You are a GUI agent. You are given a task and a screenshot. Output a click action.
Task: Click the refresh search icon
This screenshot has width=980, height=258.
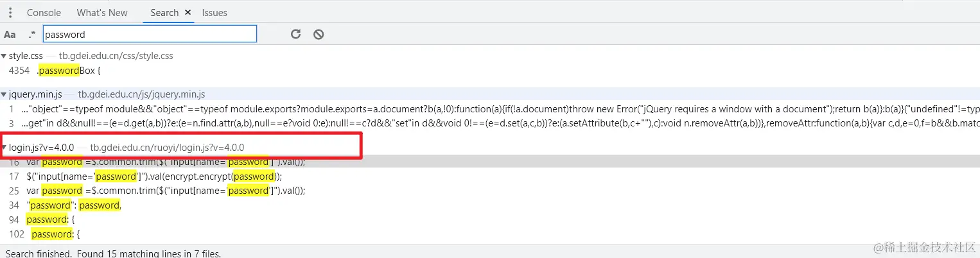pos(295,35)
